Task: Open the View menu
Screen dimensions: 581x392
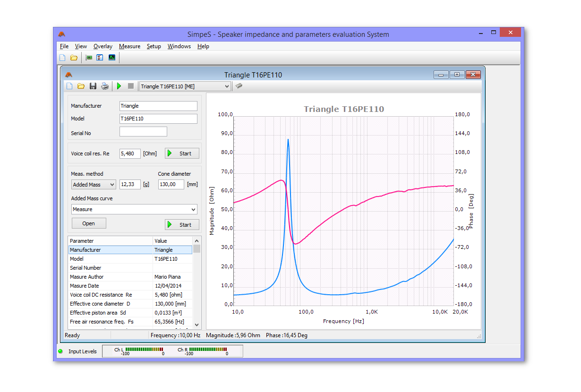Action: point(81,46)
